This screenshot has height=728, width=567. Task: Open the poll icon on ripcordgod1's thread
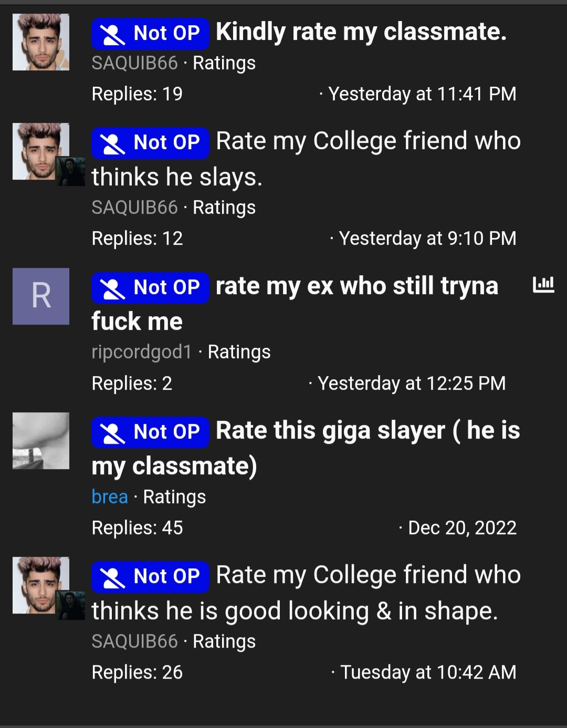point(543,285)
